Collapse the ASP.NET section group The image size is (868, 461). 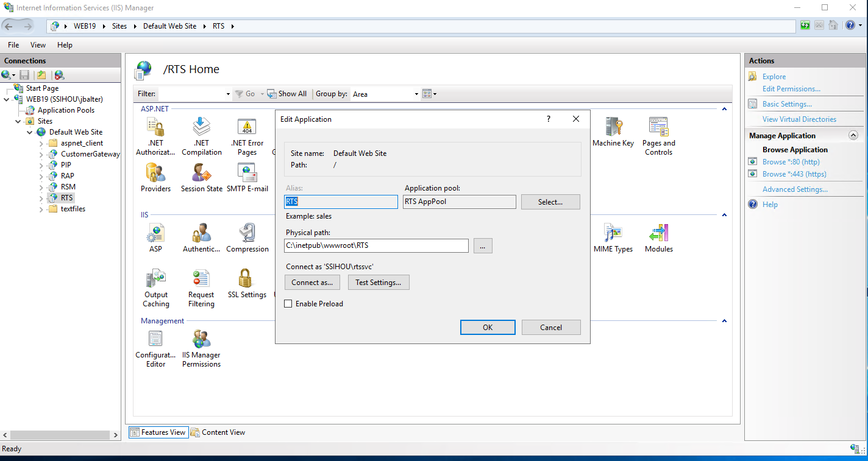pos(724,109)
